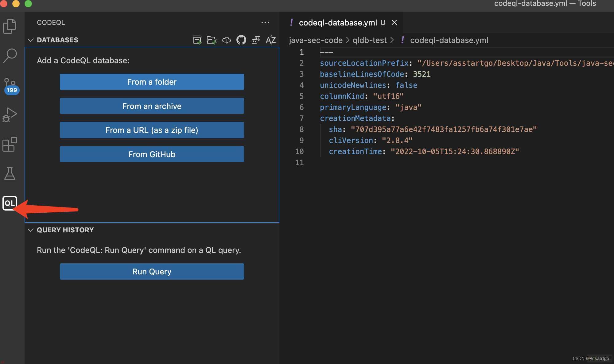Click java-sec-code in the breadcrumb
This screenshot has width=614, height=364.
316,40
